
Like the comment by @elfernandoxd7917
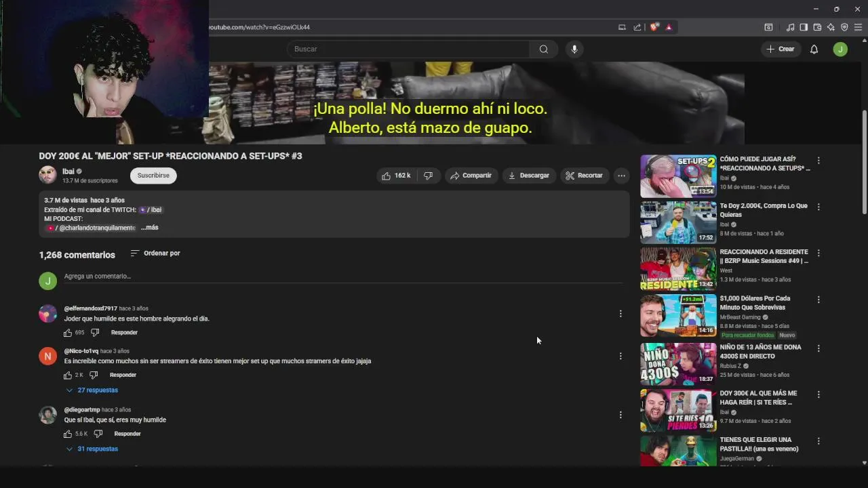(x=68, y=333)
